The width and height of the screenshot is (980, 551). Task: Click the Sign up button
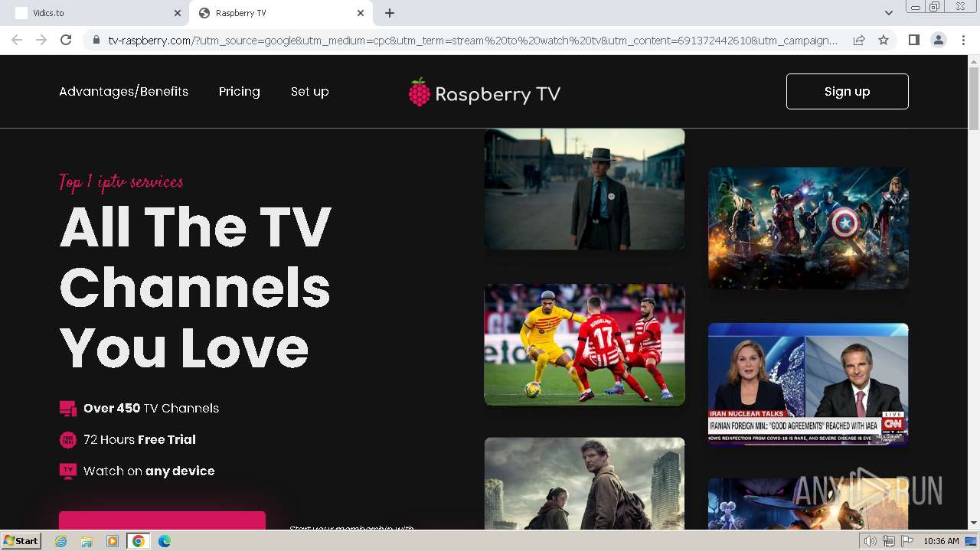[847, 91]
